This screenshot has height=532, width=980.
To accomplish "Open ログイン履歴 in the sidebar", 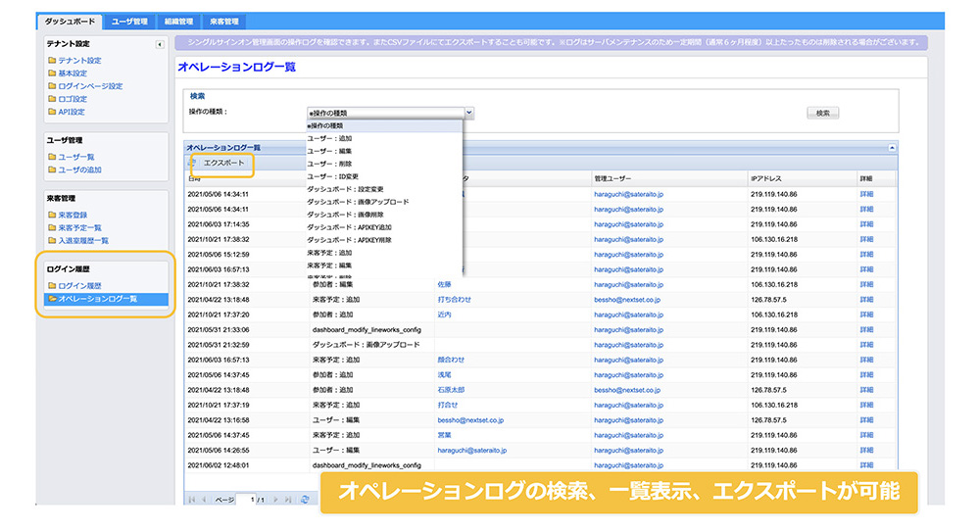I will (x=79, y=286).
